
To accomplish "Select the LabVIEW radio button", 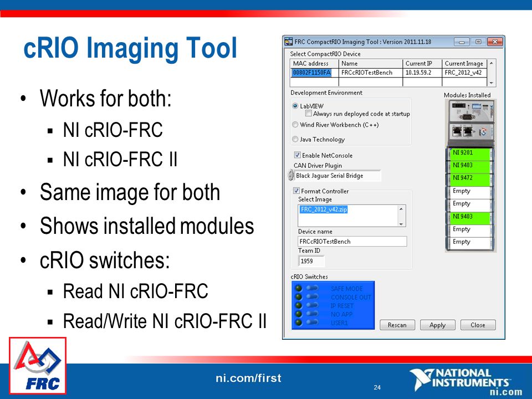I will [295, 106].
